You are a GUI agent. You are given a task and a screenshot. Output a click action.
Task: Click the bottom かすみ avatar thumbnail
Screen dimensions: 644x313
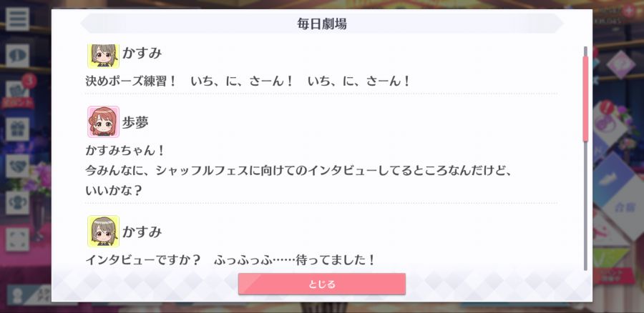tap(103, 232)
